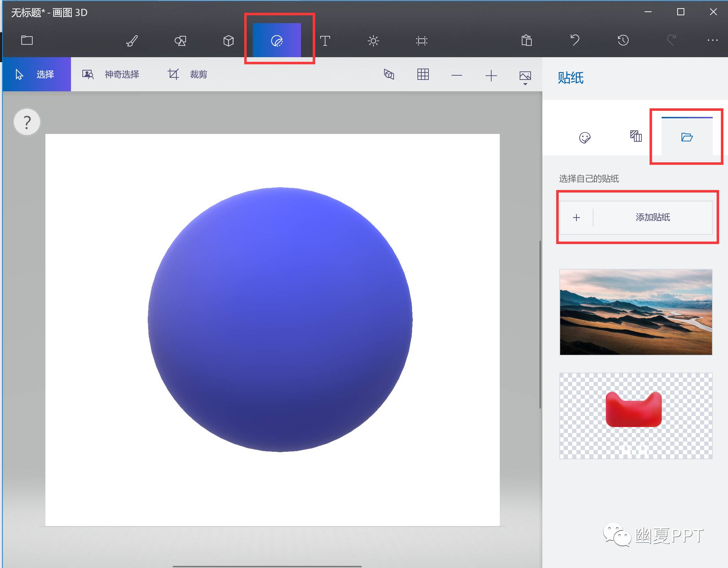Open the Canvas crop-frame tool
The width and height of the screenshot is (728, 568).
421,40
